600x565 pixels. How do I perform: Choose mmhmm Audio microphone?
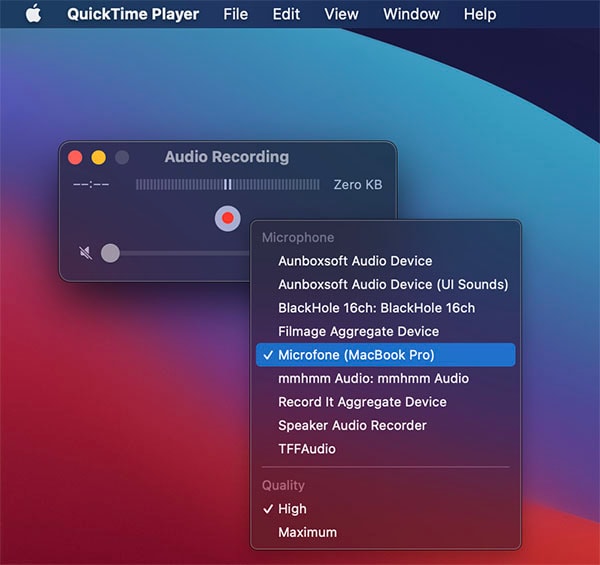click(x=385, y=378)
